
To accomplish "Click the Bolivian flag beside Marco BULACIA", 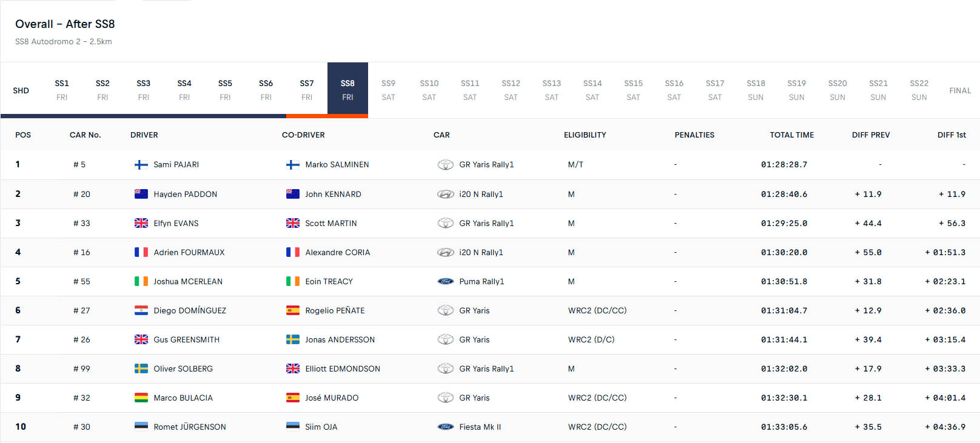I will (x=141, y=398).
